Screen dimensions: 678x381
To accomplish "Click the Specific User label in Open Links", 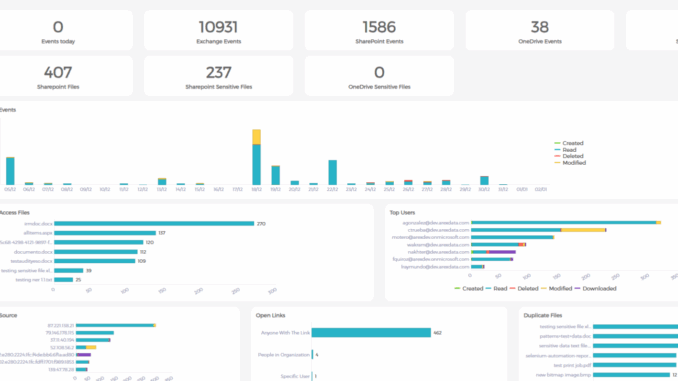I will point(295,376).
